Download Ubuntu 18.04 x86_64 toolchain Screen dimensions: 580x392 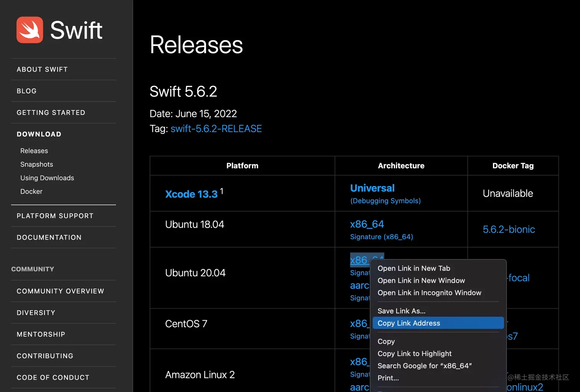click(367, 224)
